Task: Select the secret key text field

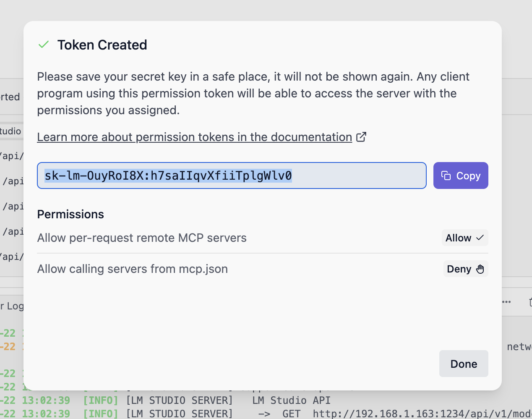Action: [x=232, y=175]
